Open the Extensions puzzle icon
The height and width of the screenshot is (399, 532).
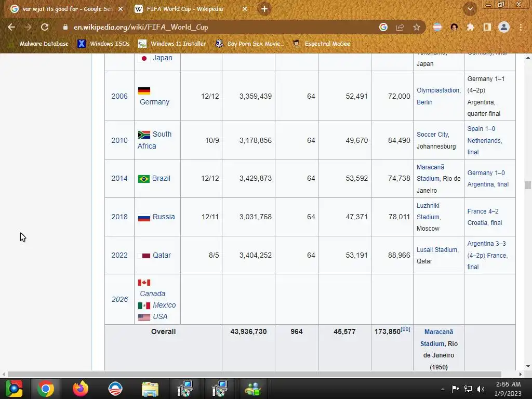[470, 27]
